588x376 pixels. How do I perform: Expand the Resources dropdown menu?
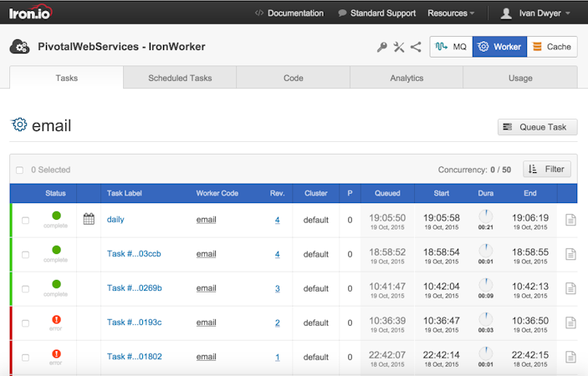click(x=451, y=13)
